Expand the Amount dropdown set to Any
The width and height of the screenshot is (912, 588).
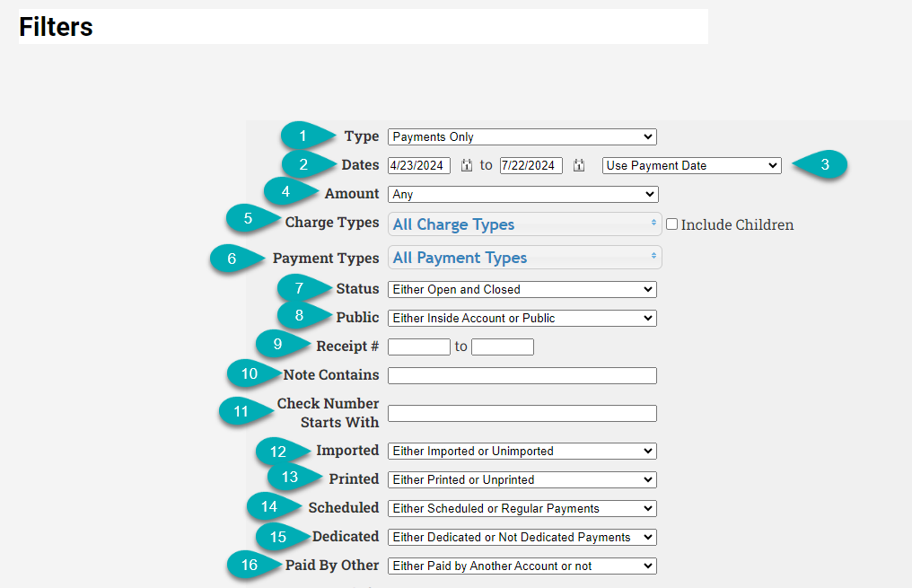522,194
